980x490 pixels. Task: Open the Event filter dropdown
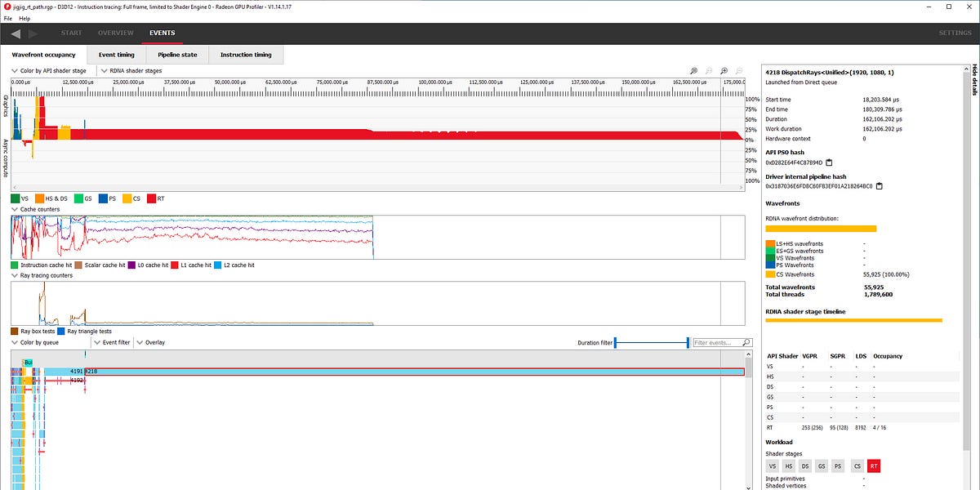112,343
